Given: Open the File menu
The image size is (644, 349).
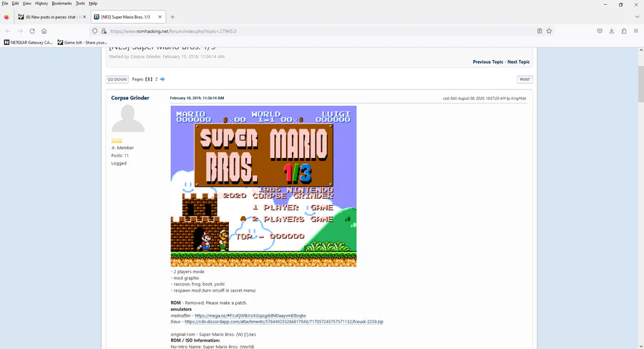Looking at the screenshot, I should click(5, 4).
